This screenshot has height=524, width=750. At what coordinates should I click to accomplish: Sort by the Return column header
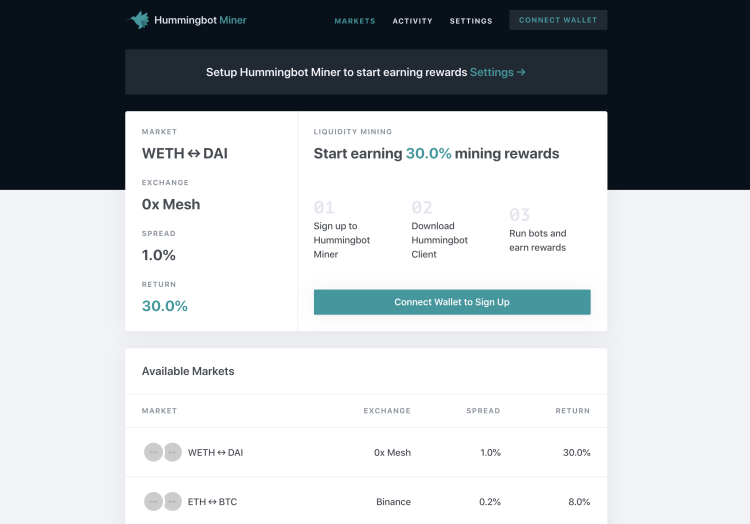click(x=573, y=411)
